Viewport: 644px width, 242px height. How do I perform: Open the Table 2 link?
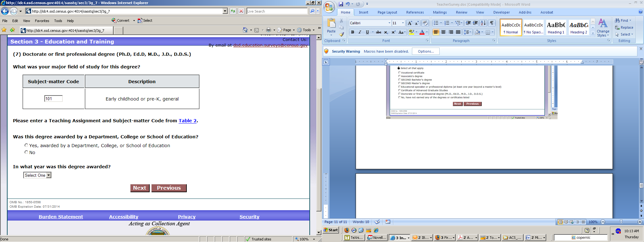tap(188, 121)
